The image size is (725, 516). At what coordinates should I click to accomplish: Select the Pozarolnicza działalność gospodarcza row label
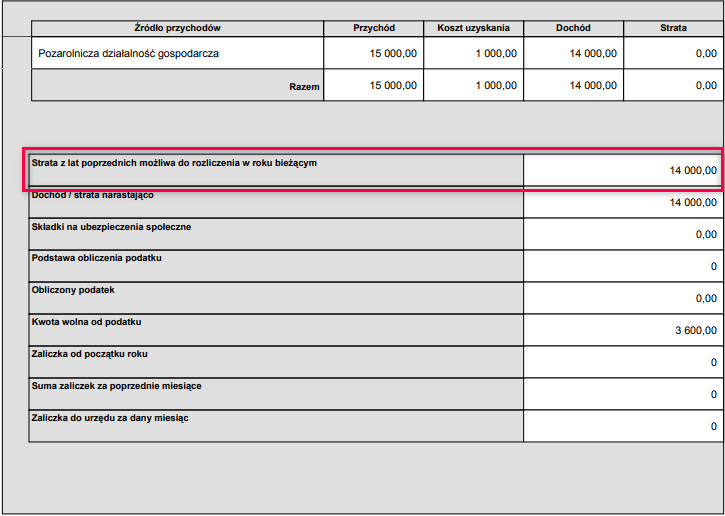point(129,54)
